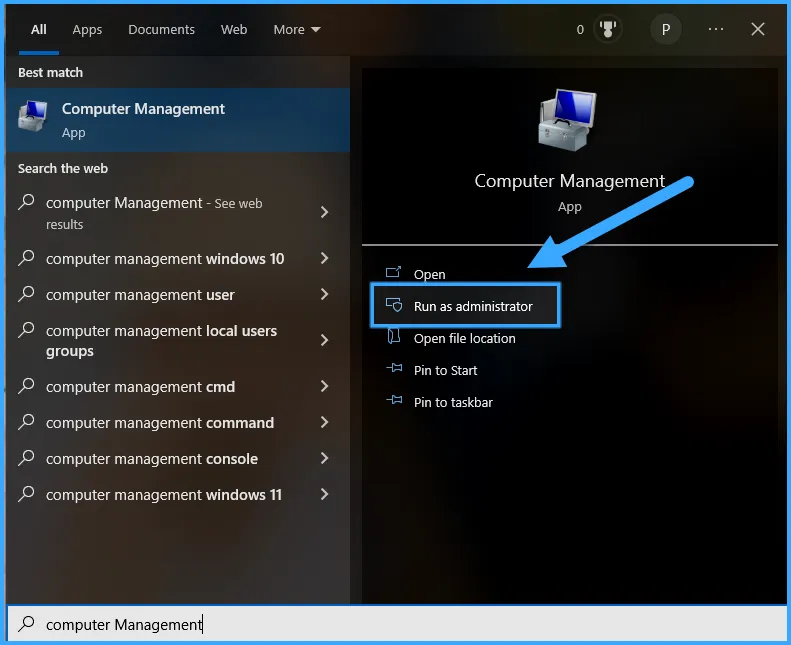Screen dimensions: 791x645
Task: Click the Open action icon
Action: (x=393, y=272)
